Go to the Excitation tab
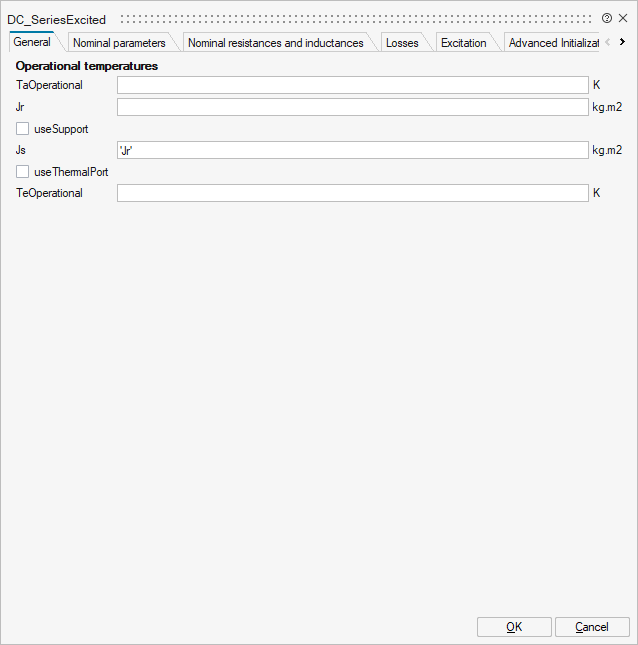This screenshot has width=638, height=645. (x=463, y=43)
